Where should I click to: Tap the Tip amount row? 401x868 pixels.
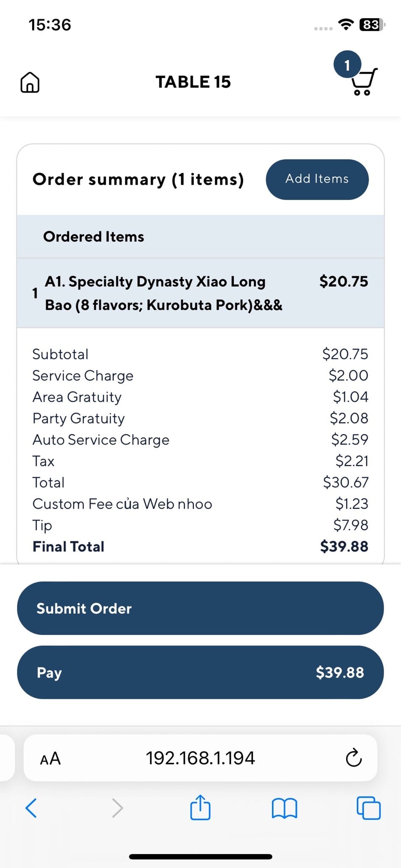[200, 525]
